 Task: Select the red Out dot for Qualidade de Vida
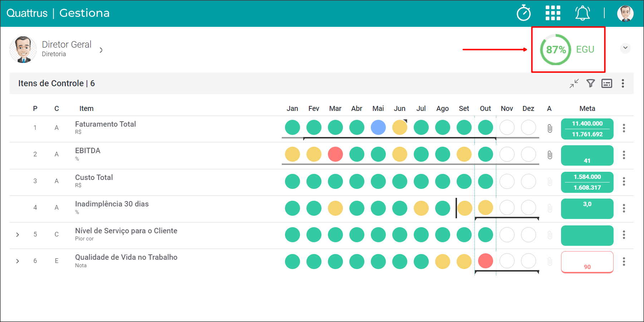486,261
